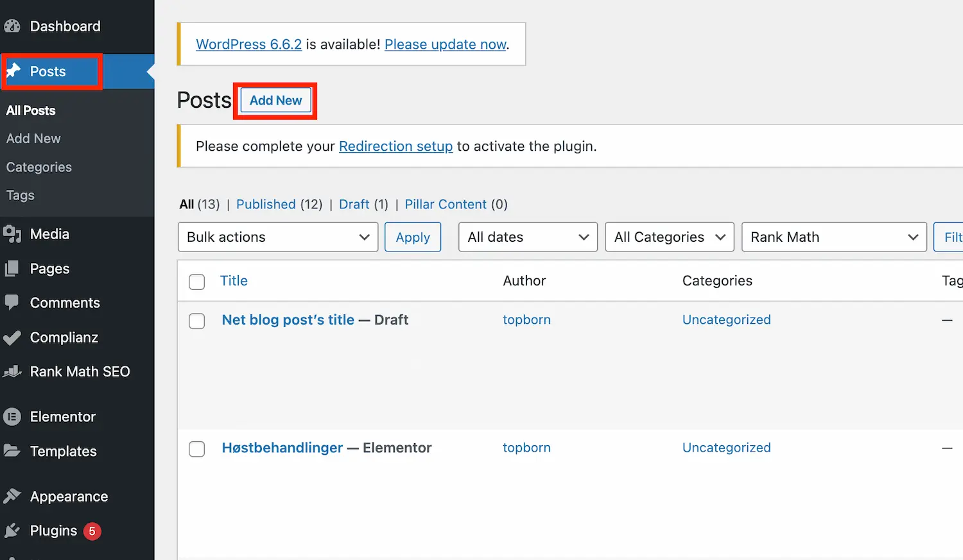This screenshot has width=963, height=560.
Task: Filter posts by Published status
Action: point(266,204)
